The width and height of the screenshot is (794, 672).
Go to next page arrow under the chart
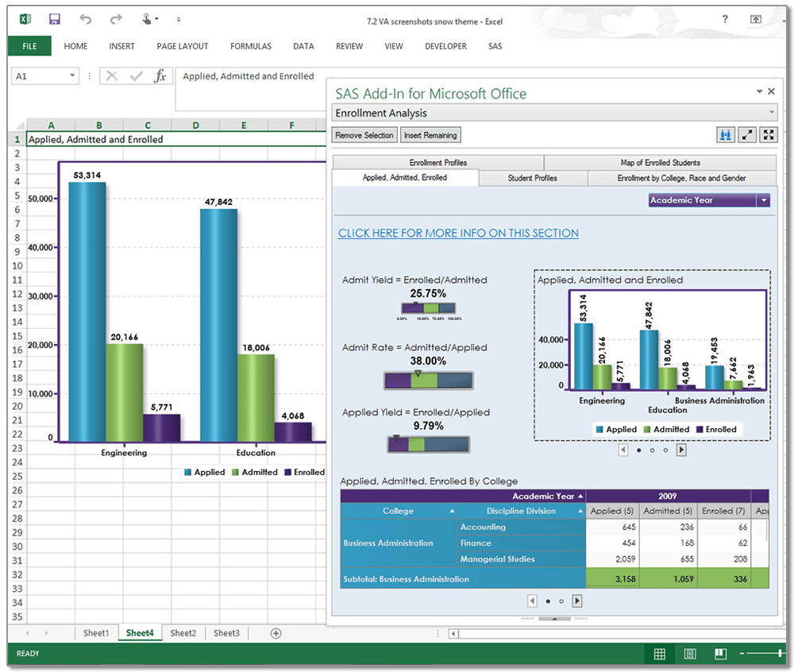click(681, 450)
